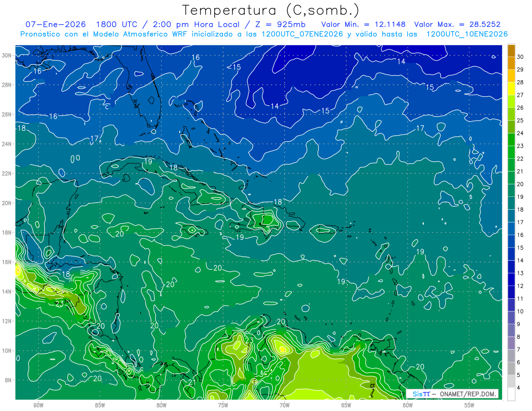The width and height of the screenshot is (532, 411).
Task: Click longitude axis label "75W"
Action: click(223, 405)
